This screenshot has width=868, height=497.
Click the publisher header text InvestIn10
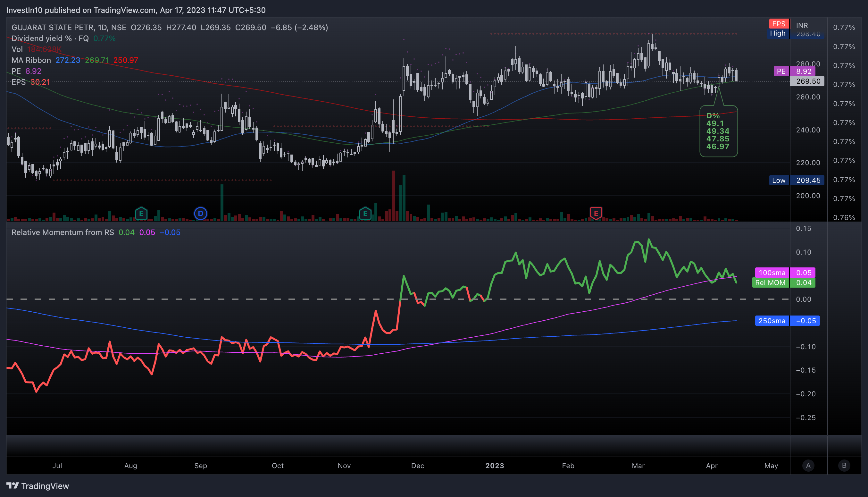pyautogui.click(x=24, y=10)
